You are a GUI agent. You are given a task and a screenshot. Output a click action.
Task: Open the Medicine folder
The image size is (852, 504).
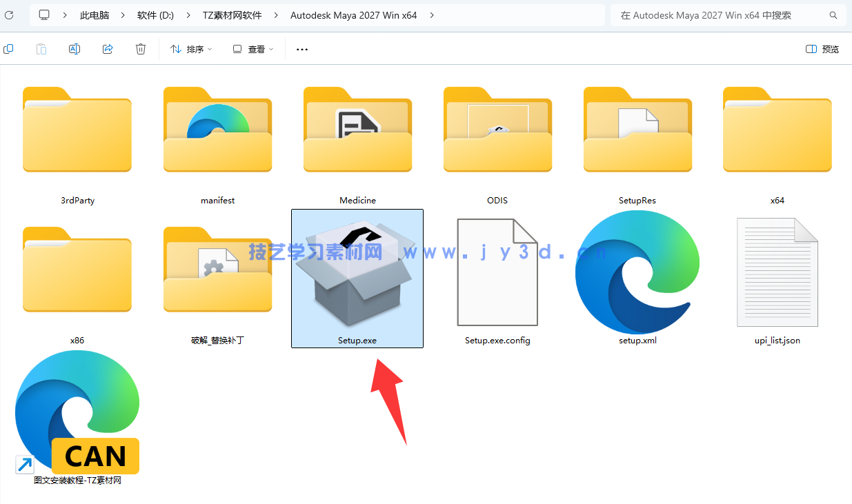(357, 130)
